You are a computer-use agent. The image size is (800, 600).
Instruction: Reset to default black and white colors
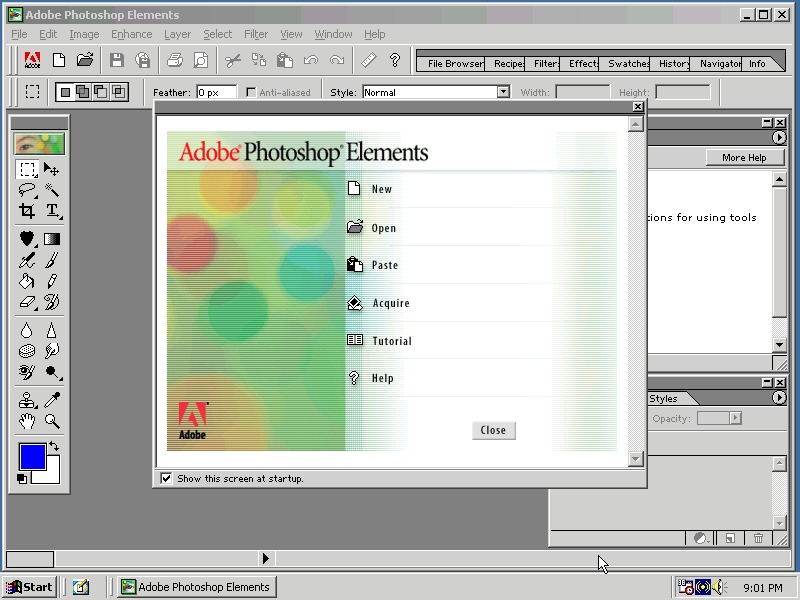(21, 479)
